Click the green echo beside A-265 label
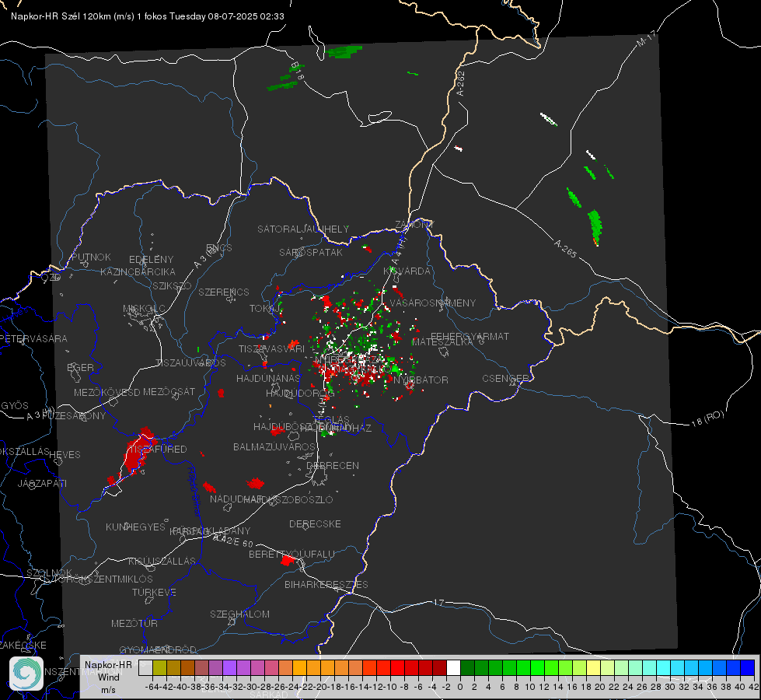The image size is (761, 700). (x=595, y=226)
